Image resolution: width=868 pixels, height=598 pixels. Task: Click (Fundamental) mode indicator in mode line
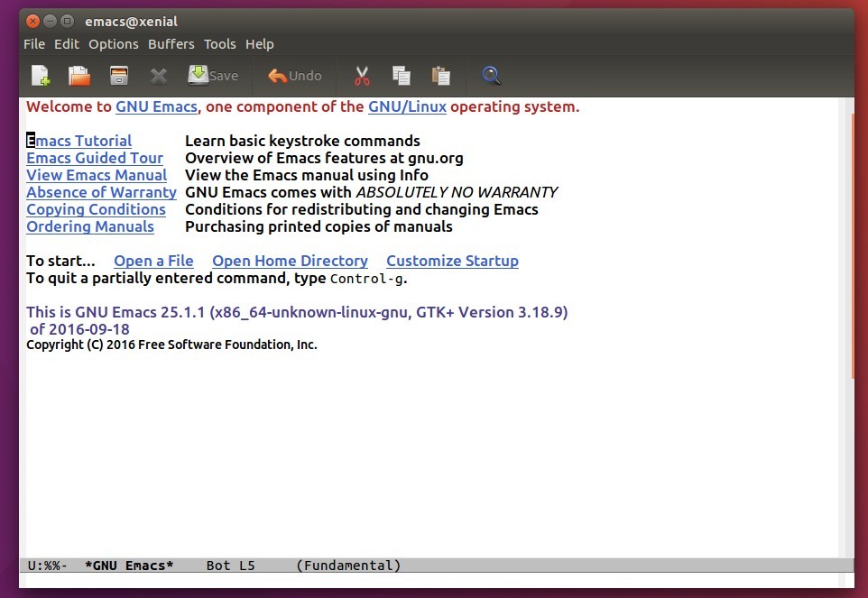pyautogui.click(x=348, y=566)
